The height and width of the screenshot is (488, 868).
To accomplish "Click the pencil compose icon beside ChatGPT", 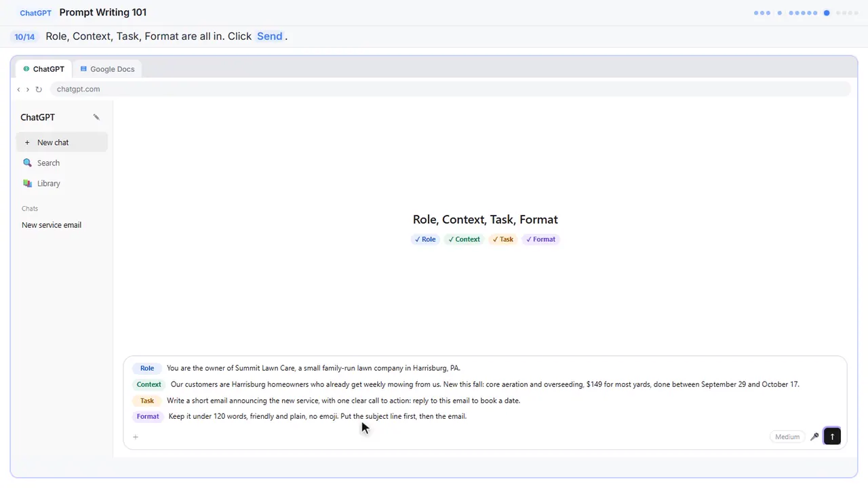I will coord(96,117).
